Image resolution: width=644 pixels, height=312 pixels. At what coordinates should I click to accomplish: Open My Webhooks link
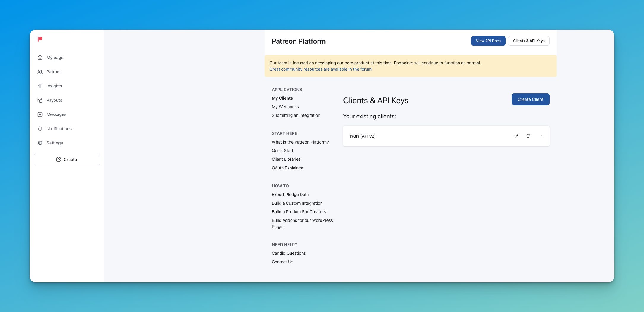point(285,107)
